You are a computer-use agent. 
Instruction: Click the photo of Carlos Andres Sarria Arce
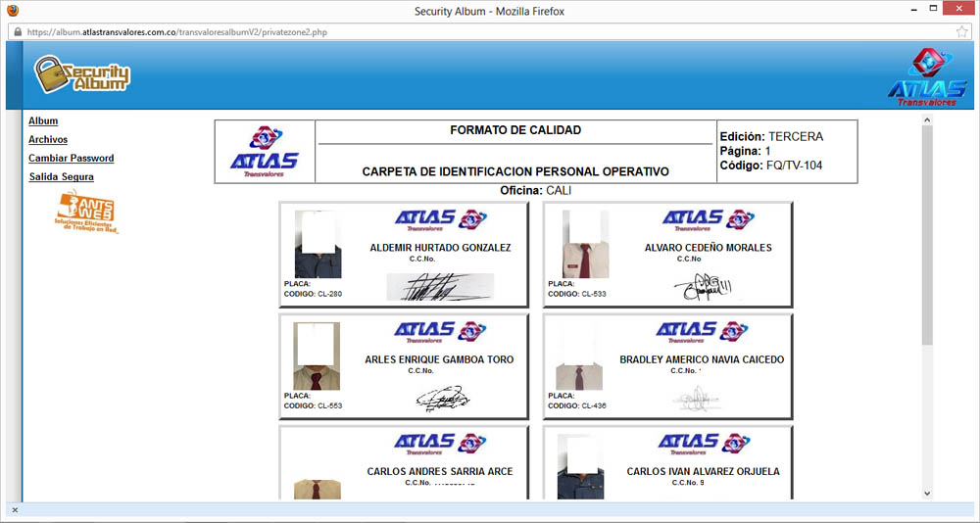click(318, 490)
